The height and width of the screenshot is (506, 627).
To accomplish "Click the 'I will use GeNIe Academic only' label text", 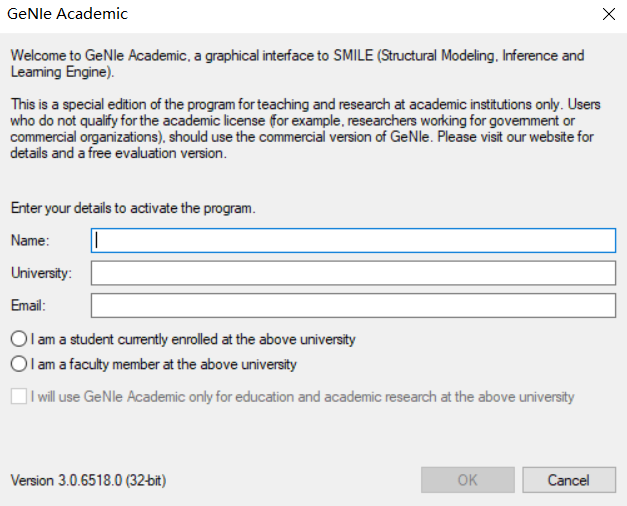I will coord(303,397).
